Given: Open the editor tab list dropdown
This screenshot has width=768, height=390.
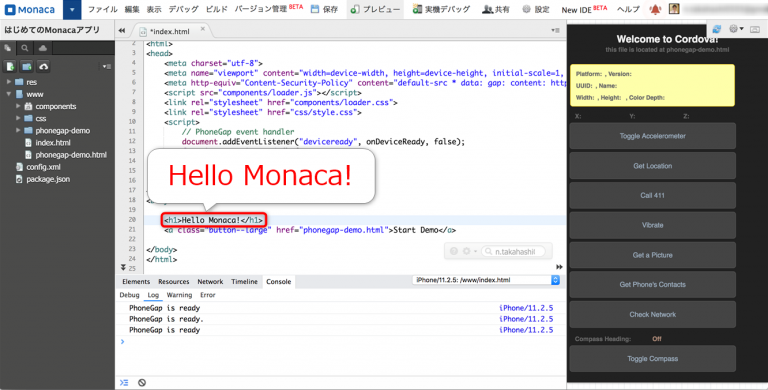Looking at the screenshot, I should 555,30.
